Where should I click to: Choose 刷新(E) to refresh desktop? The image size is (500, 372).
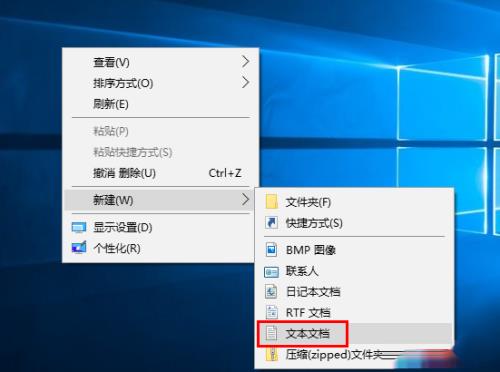pyautogui.click(x=160, y=104)
